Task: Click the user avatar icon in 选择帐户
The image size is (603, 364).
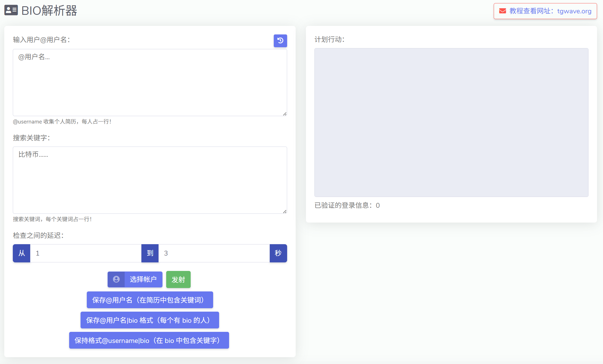Action: (116, 279)
